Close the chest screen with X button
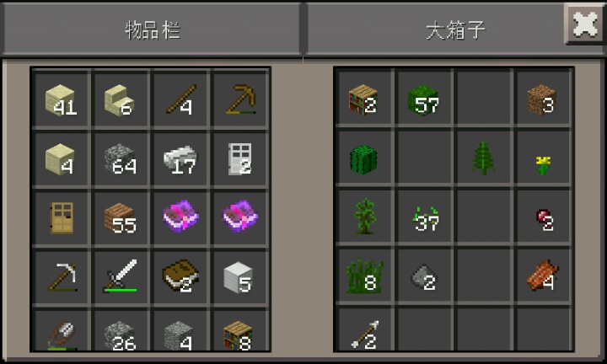607x364 pixels. pyautogui.click(x=585, y=24)
